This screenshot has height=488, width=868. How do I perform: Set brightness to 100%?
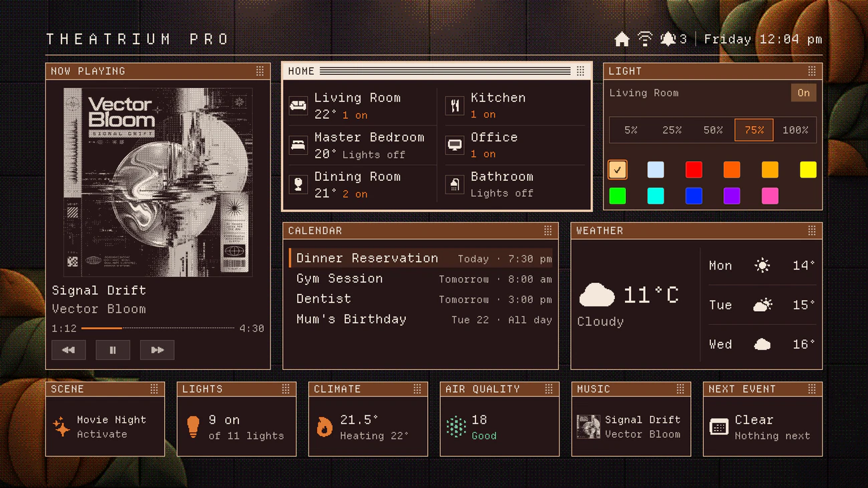click(795, 130)
